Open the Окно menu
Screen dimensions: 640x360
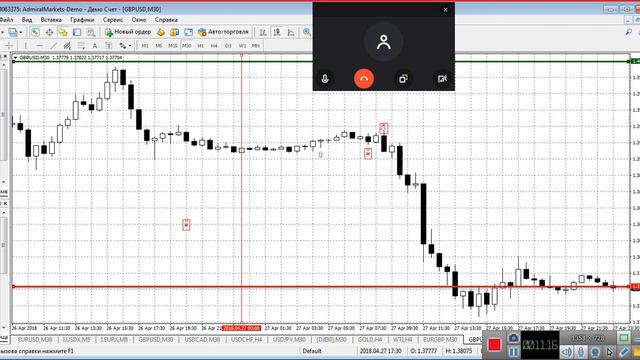click(x=139, y=20)
